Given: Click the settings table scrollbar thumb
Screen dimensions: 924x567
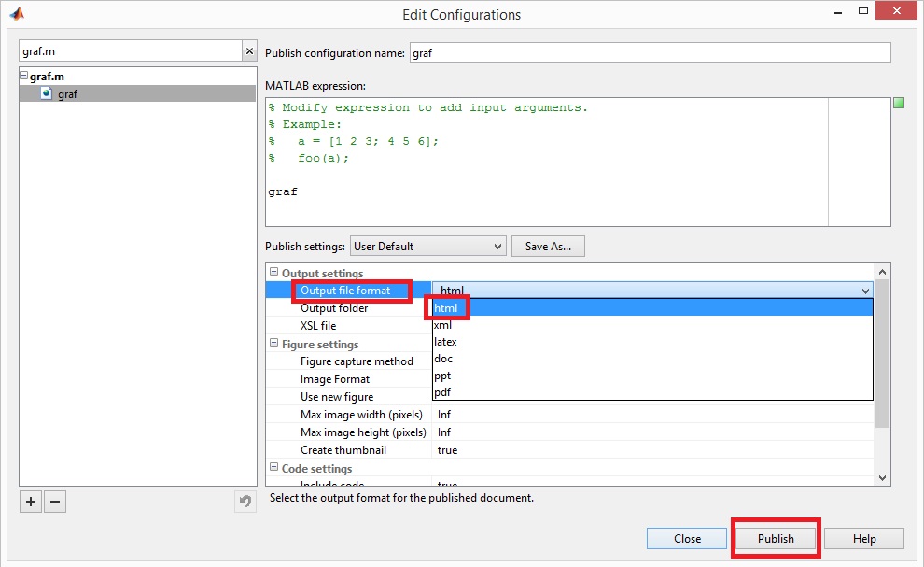Looking at the screenshot, I should tap(882, 354).
